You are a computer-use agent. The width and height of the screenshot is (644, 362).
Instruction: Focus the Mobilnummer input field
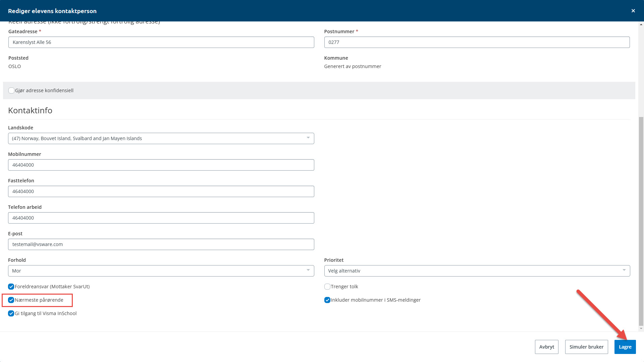[x=161, y=165]
